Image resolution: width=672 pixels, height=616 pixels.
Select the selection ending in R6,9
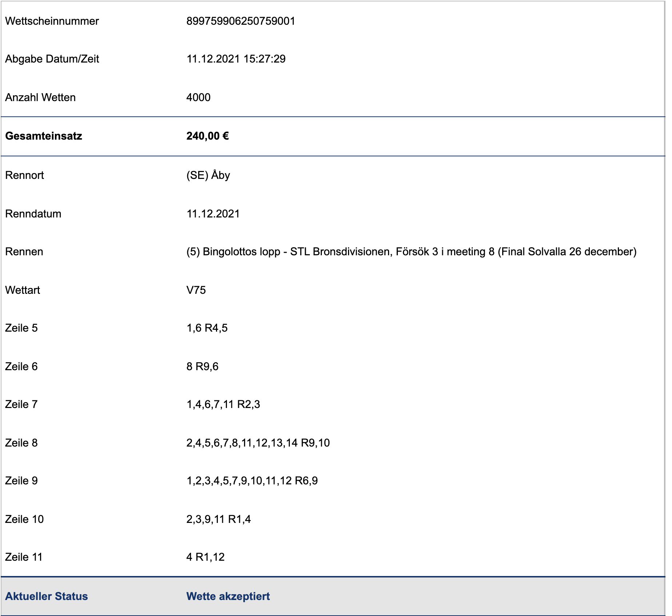[x=252, y=481]
